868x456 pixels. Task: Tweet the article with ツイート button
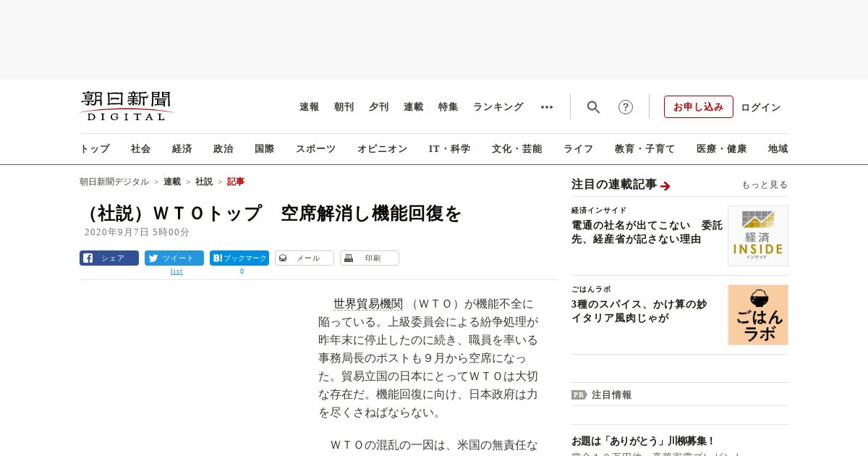(174, 258)
